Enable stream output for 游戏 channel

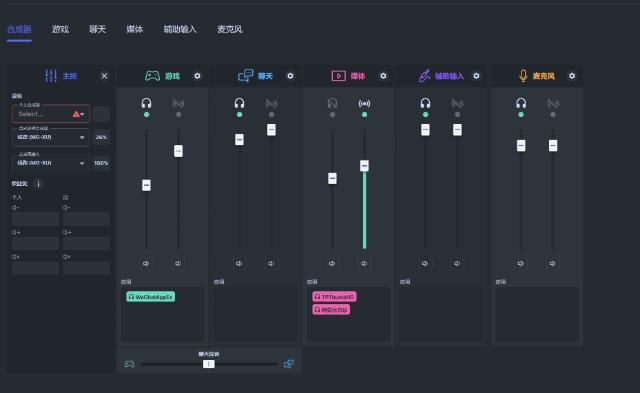178,103
